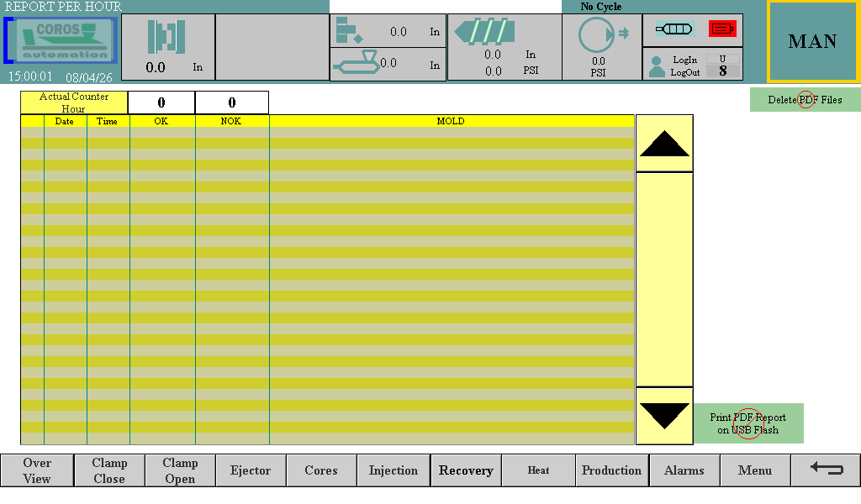Click the red heater status icon
The image size is (861, 504).
(722, 29)
